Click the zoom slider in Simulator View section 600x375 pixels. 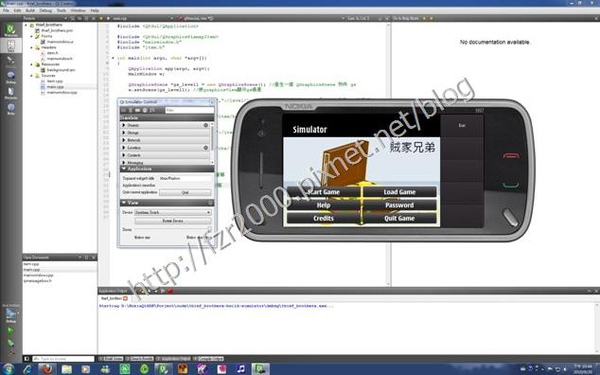point(173,230)
